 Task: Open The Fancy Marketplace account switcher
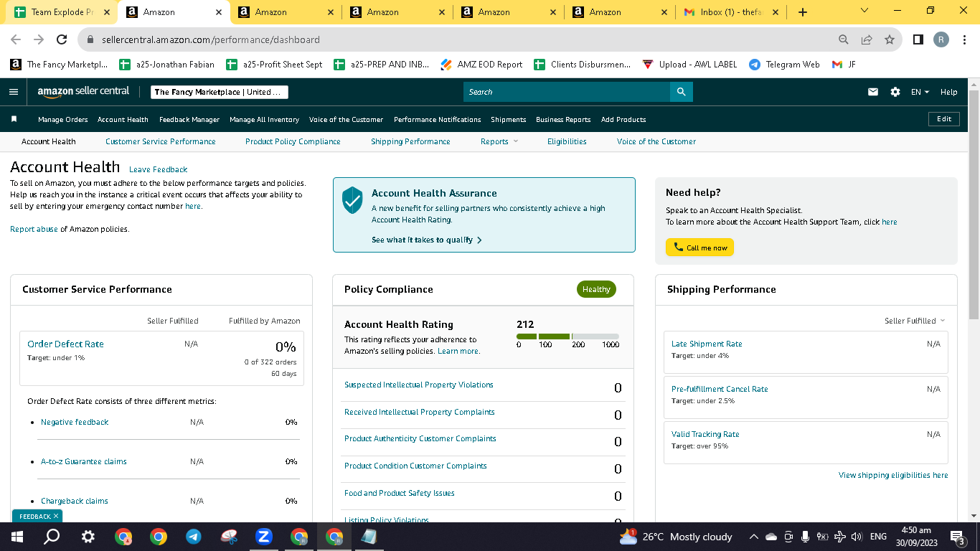coord(220,92)
